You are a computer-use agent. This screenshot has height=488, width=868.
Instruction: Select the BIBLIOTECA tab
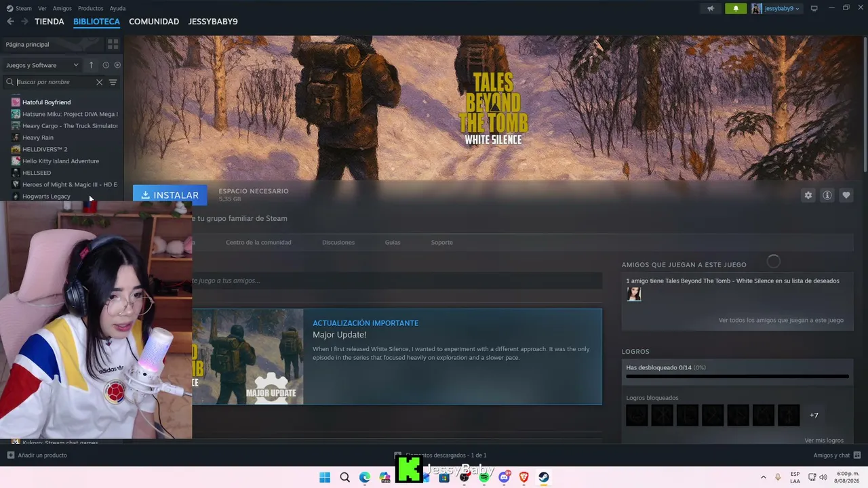tap(96, 22)
